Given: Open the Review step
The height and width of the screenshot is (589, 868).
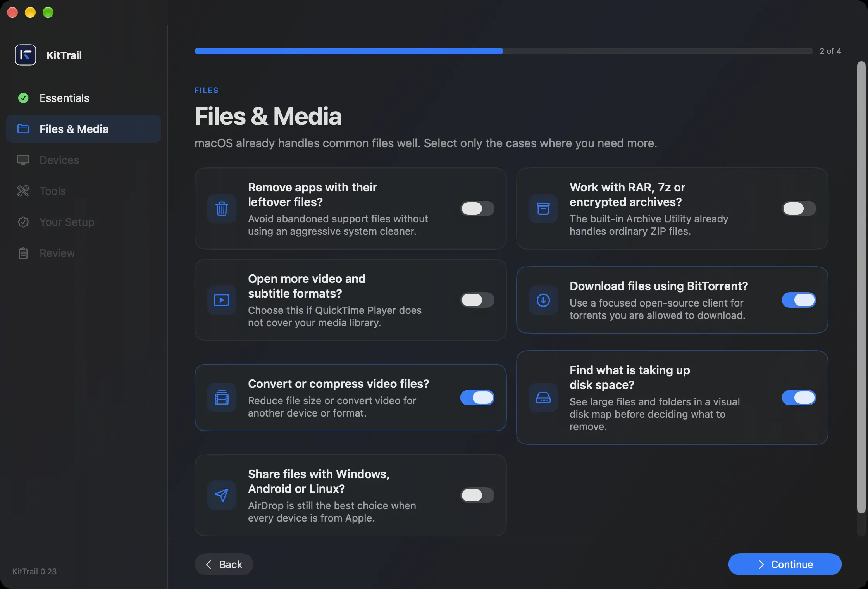Looking at the screenshot, I should pos(84,253).
